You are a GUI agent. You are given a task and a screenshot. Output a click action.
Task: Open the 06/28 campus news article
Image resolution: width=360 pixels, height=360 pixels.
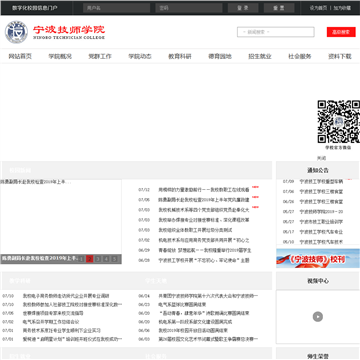coord(204,260)
